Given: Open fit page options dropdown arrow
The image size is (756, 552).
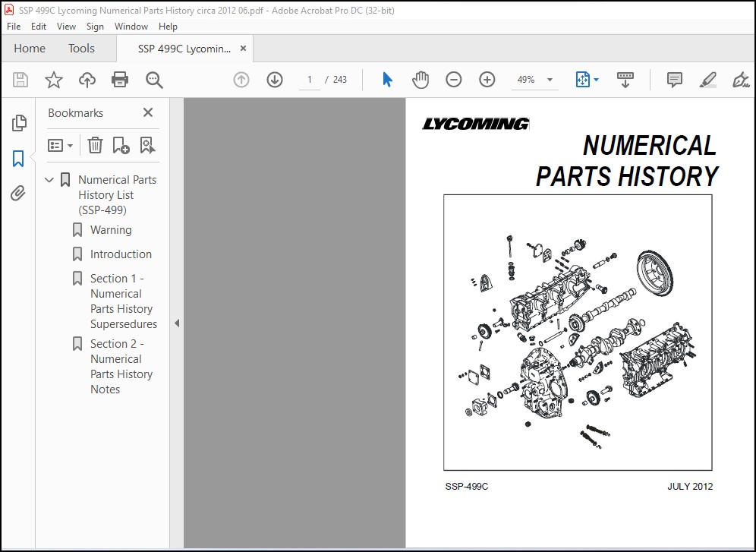Looking at the screenshot, I should point(597,80).
